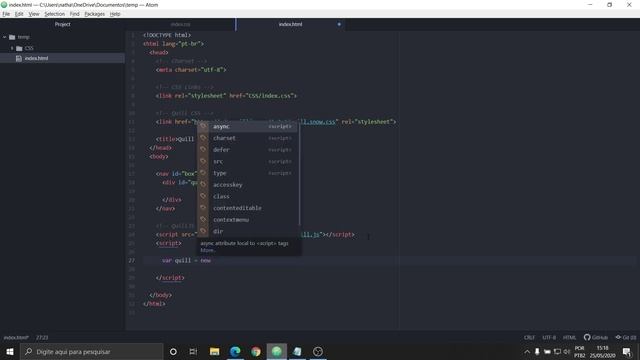Open Task View on the taskbar

click(x=193, y=351)
